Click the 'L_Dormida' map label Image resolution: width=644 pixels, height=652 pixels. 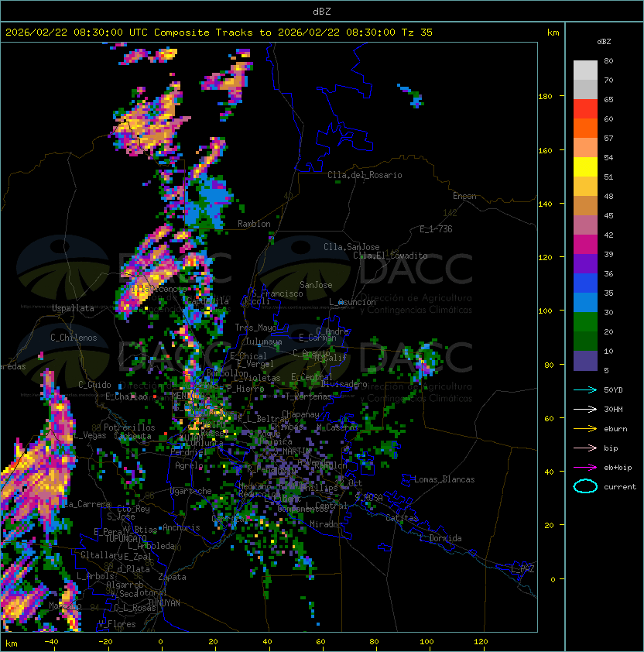click(x=440, y=538)
